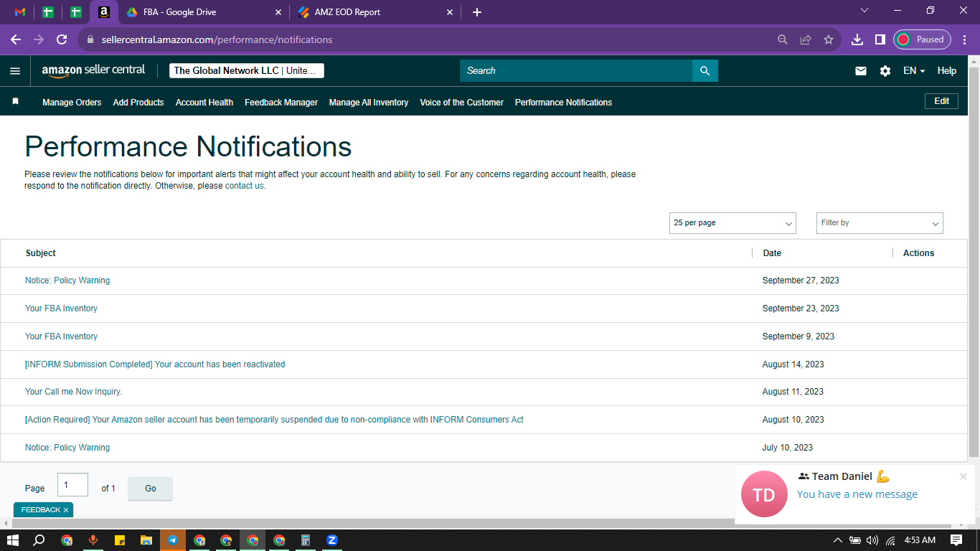Click the Seller Central Search field
This screenshot has height=551, width=980.
pos(576,70)
